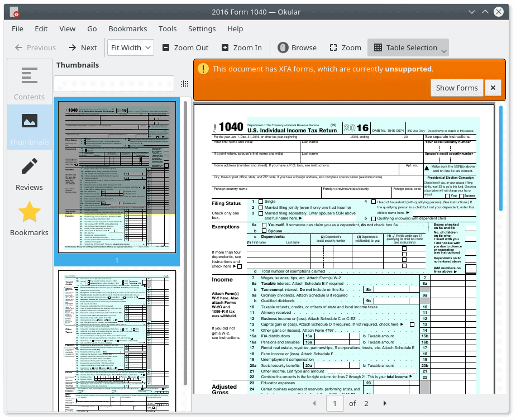The height and width of the screenshot is (420, 516).
Task: Open the Reviews pencil panel
Action: pyautogui.click(x=29, y=174)
